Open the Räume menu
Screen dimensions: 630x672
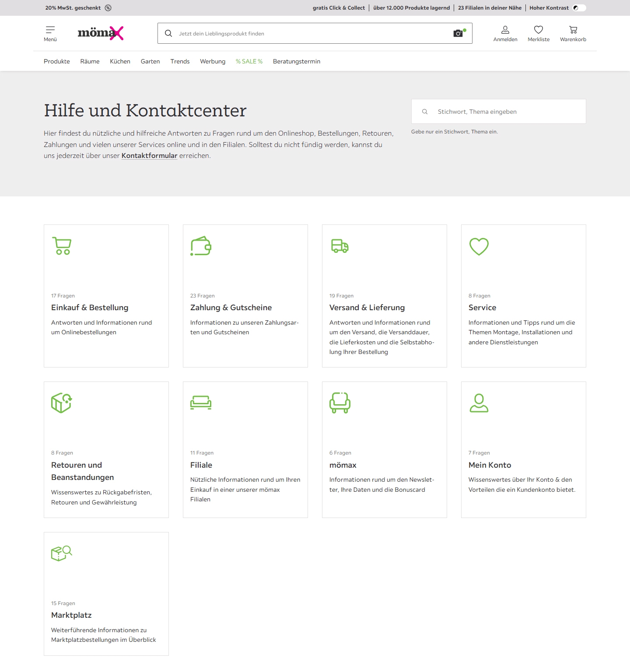[90, 61]
